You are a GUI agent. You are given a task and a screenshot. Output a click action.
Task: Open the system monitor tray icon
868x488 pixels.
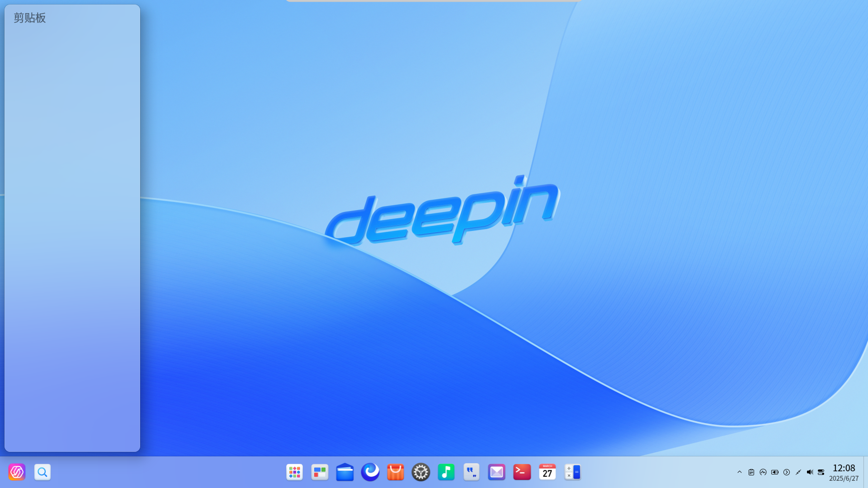coord(763,472)
